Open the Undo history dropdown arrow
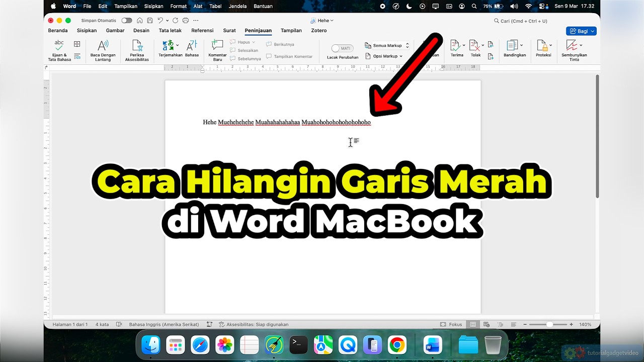This screenshot has height=362, width=644. [x=167, y=21]
